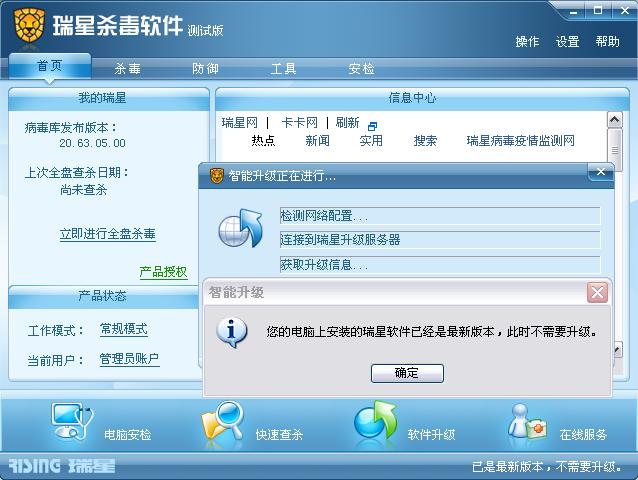Open the 帮助 menu
Screen dimensions: 638x480
click(607, 41)
